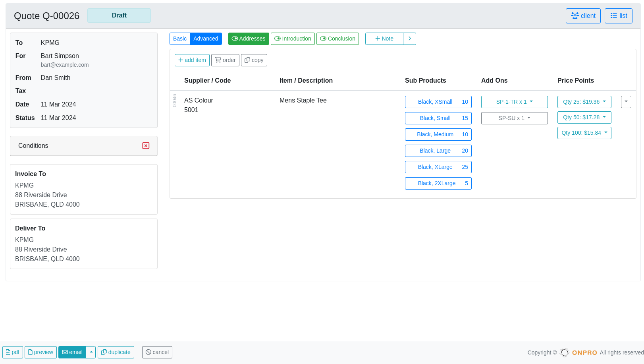This screenshot has height=364, width=644.
Task: Select sub product Black, XSmall
Action: [x=438, y=102]
